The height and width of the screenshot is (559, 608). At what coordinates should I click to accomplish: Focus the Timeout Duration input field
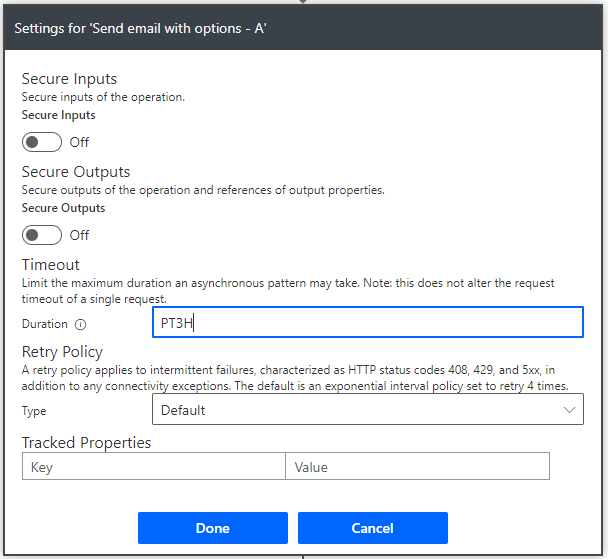coord(367,323)
